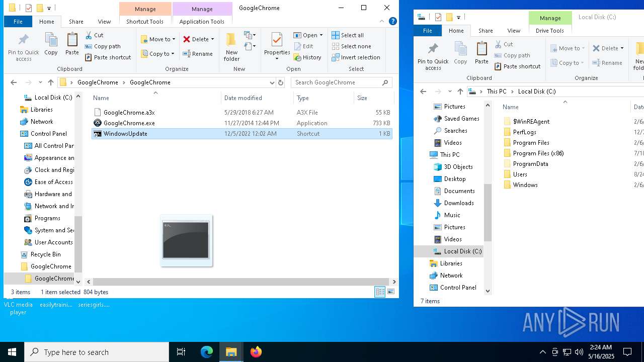644x362 pixels.
Task: Click Paste shortcut in Local Disk window
Action: (x=517, y=66)
